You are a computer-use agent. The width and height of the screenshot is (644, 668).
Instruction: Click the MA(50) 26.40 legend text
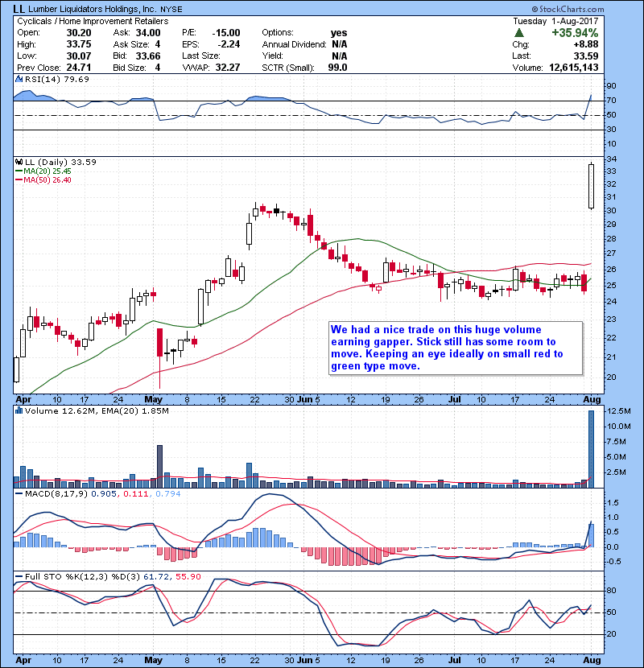(x=47, y=180)
